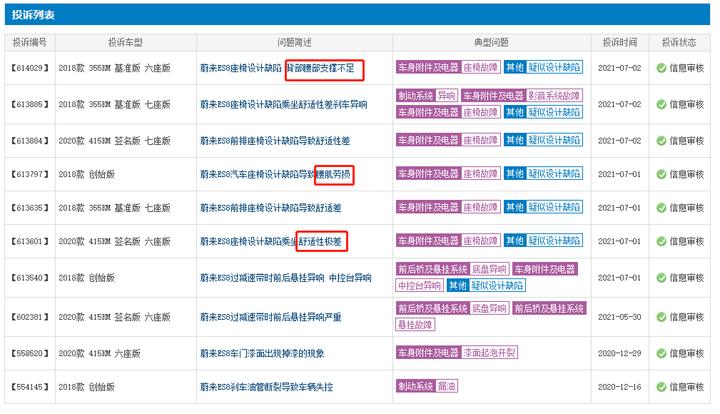The image size is (720, 414).
Task: Click 座椅故障 tag in row 613601
Action: [480, 241]
